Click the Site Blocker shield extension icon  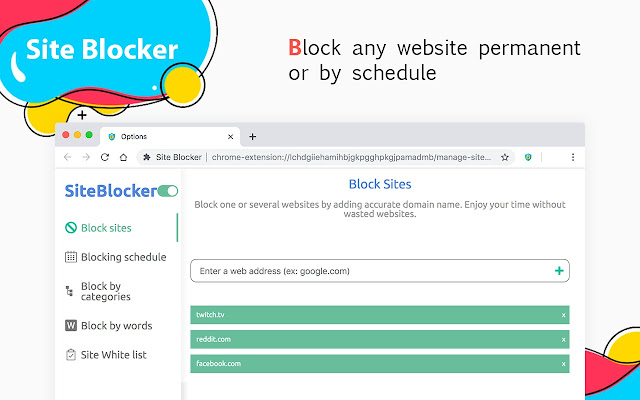[528, 157]
